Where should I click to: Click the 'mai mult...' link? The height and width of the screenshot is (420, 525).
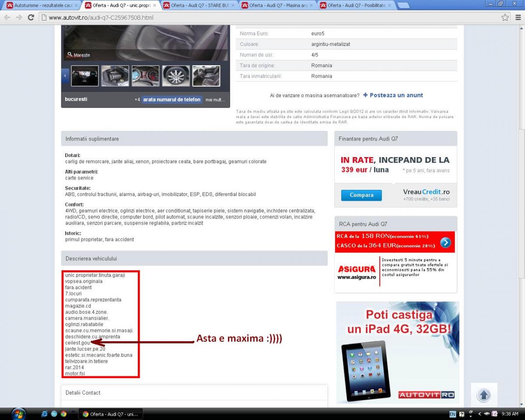point(215,100)
